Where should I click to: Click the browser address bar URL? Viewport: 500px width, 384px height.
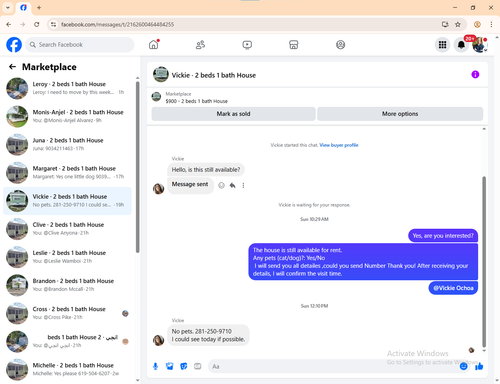117,24
